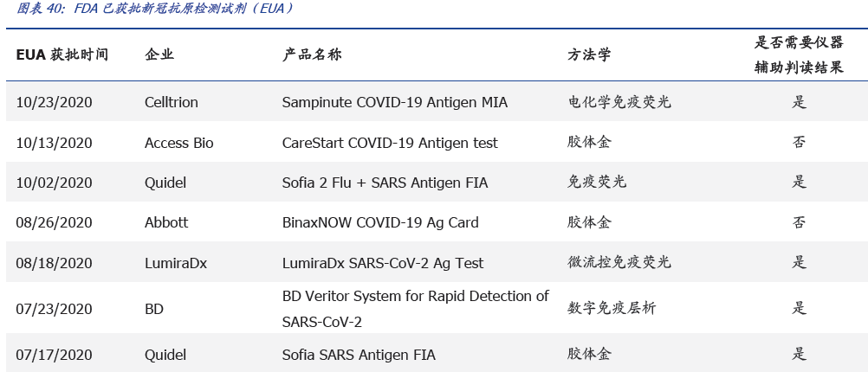This screenshot has width=868, height=372.
Task: Select Sofia 2 Flu + SARS Antigen FIA
Action: point(385,183)
